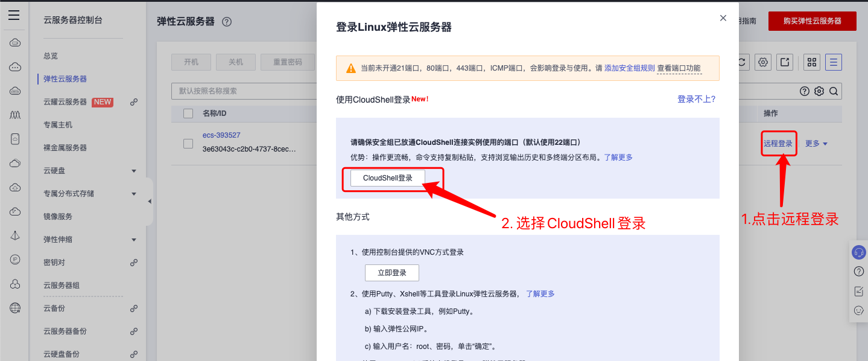Open the hamburger main menu

pyautogui.click(x=14, y=16)
